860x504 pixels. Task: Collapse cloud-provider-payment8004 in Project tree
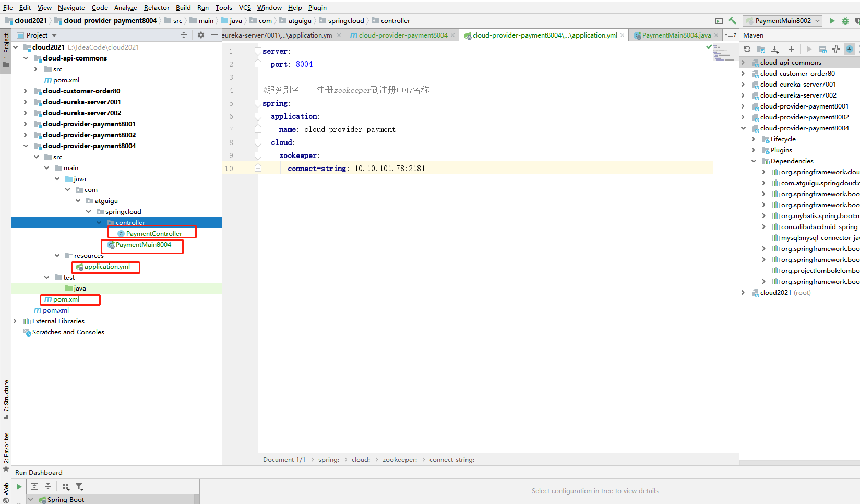point(25,146)
